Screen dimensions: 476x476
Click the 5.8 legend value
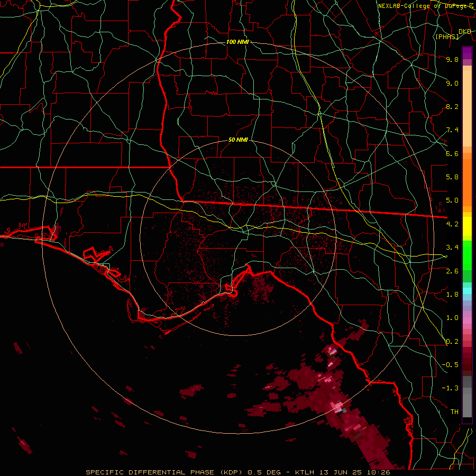point(452,177)
